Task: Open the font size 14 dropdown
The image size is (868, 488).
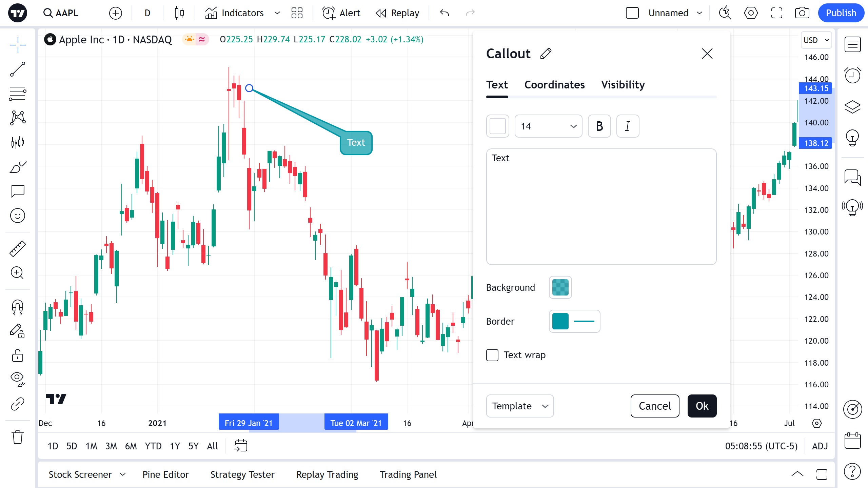Action: 548,126
